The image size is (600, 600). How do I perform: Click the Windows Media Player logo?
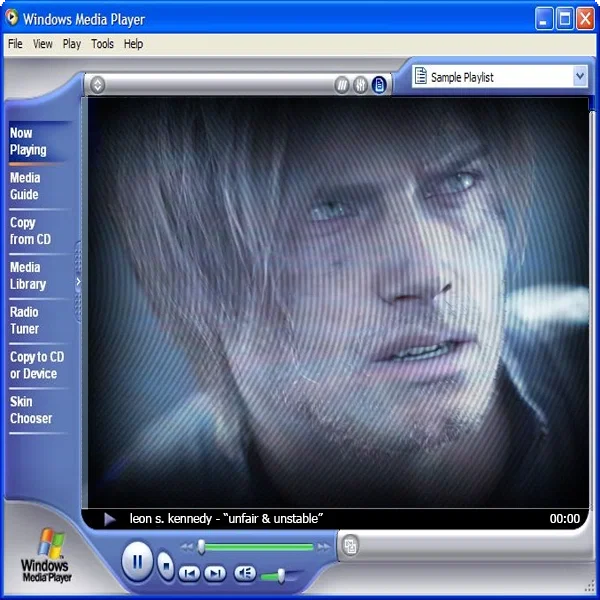47,555
